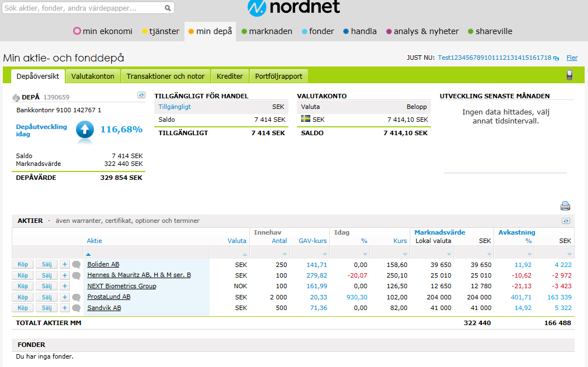
Task: Click the search magnifier icon
Action: tap(168, 8)
